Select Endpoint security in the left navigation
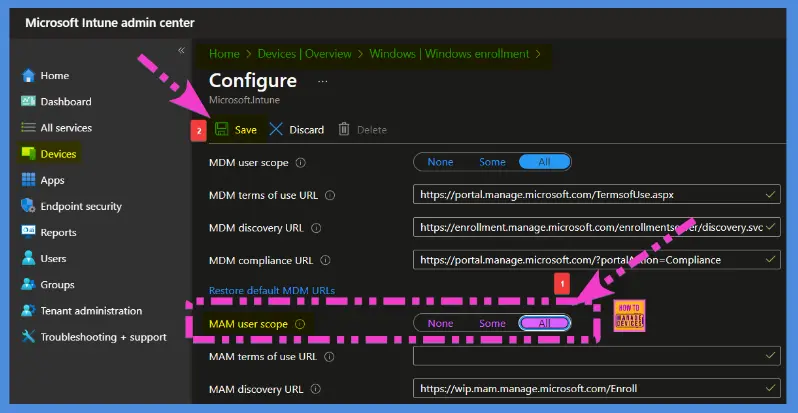Screen dimensions: 798x413 coord(81,206)
